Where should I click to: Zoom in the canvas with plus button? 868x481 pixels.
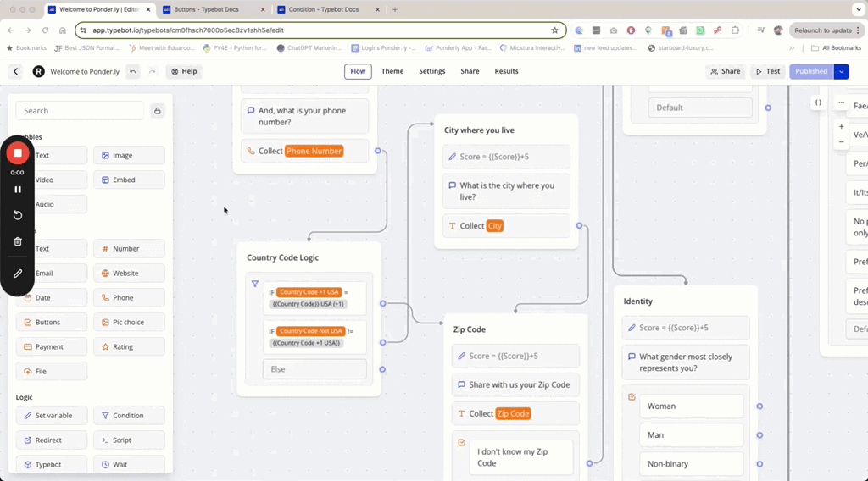point(841,126)
